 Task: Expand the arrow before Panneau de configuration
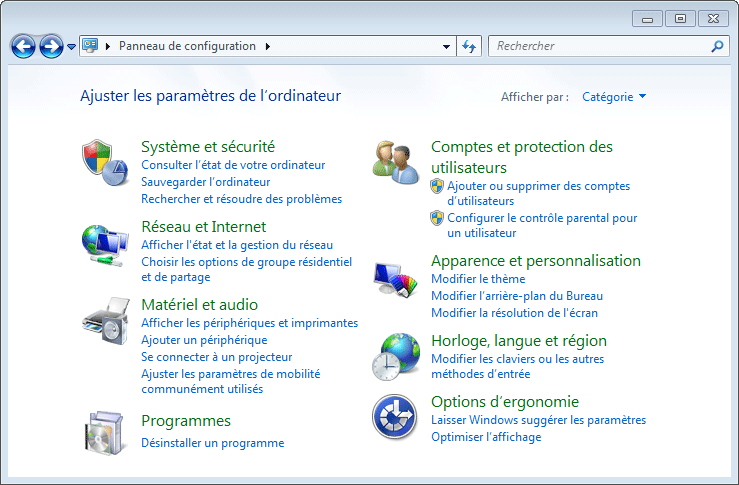[108, 46]
